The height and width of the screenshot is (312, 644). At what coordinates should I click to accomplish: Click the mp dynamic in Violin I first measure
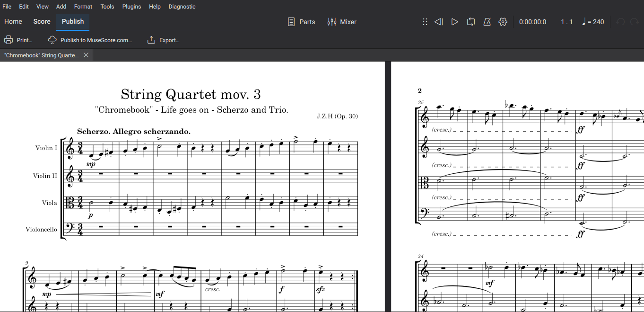91,164
